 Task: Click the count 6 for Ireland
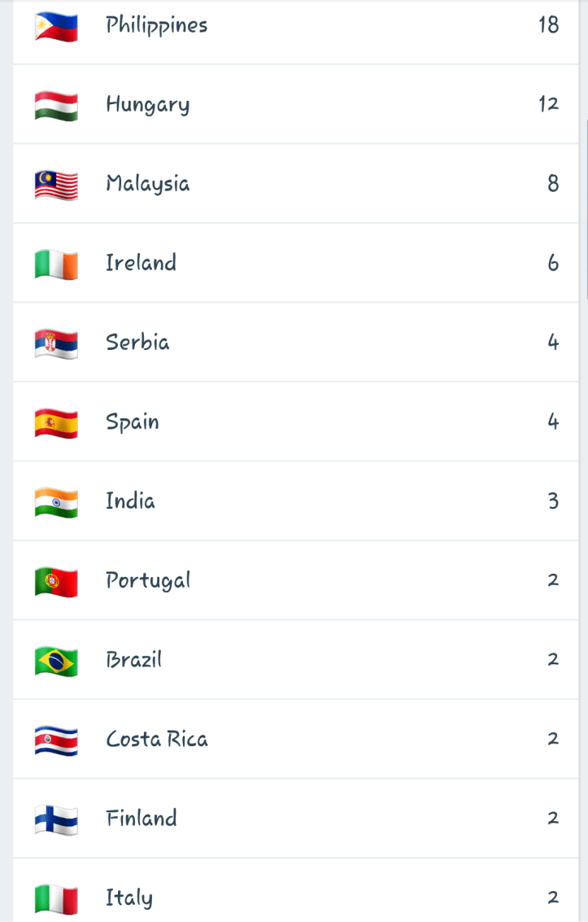(x=553, y=263)
